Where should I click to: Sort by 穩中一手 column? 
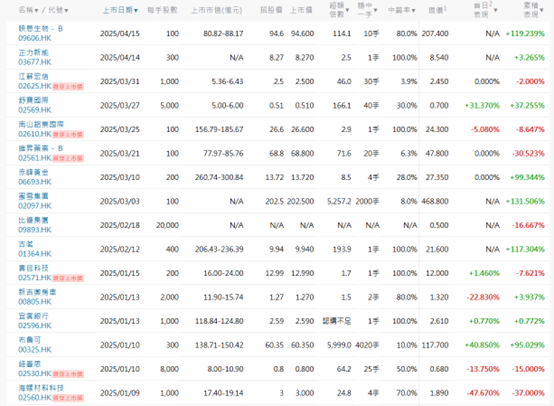tap(367, 10)
